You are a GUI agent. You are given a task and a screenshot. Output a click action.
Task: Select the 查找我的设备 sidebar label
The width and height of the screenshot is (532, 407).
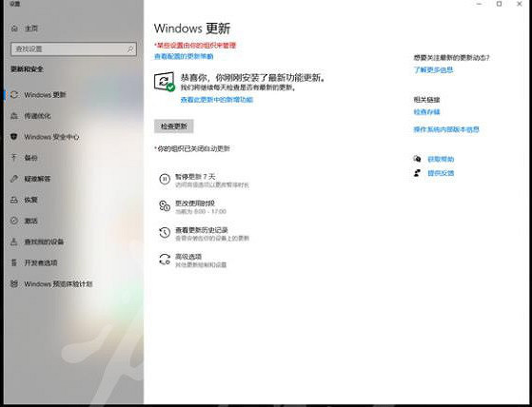(44, 242)
